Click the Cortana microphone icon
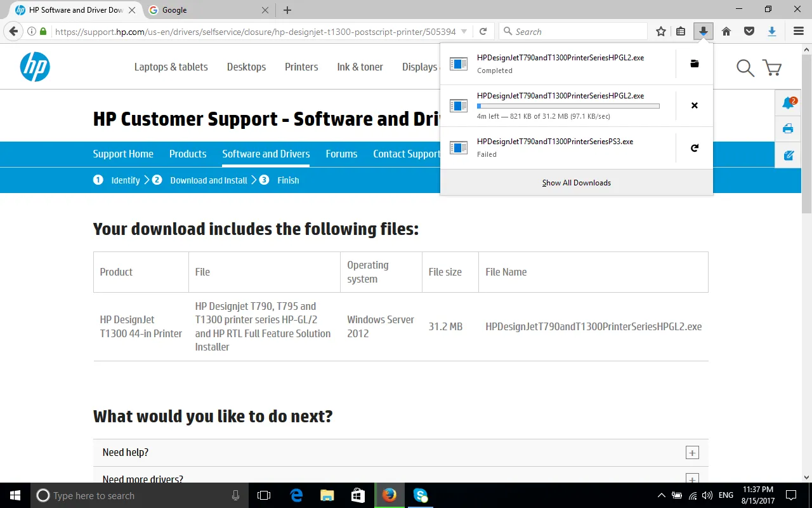This screenshot has height=508, width=812. point(236,495)
